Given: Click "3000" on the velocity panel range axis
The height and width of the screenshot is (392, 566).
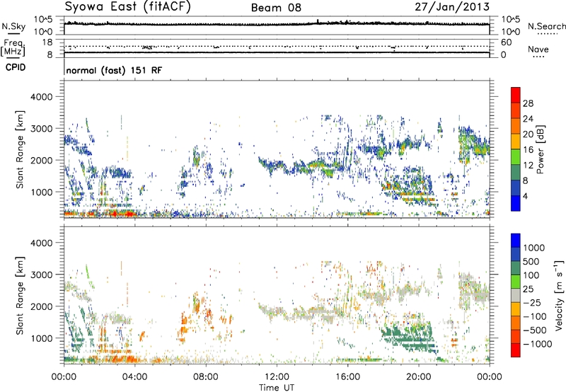Looking at the screenshot, I should (x=41, y=275).
